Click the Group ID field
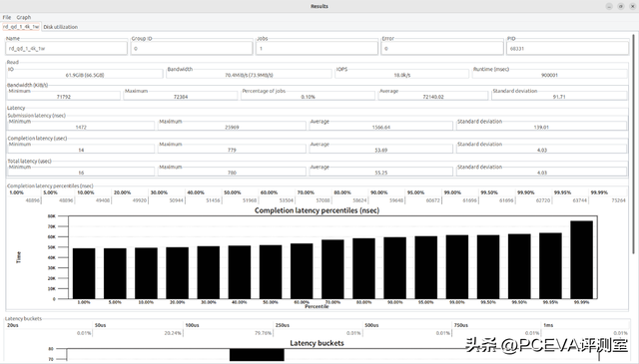Image resolution: width=639 pixels, height=364 pixels. point(192,49)
